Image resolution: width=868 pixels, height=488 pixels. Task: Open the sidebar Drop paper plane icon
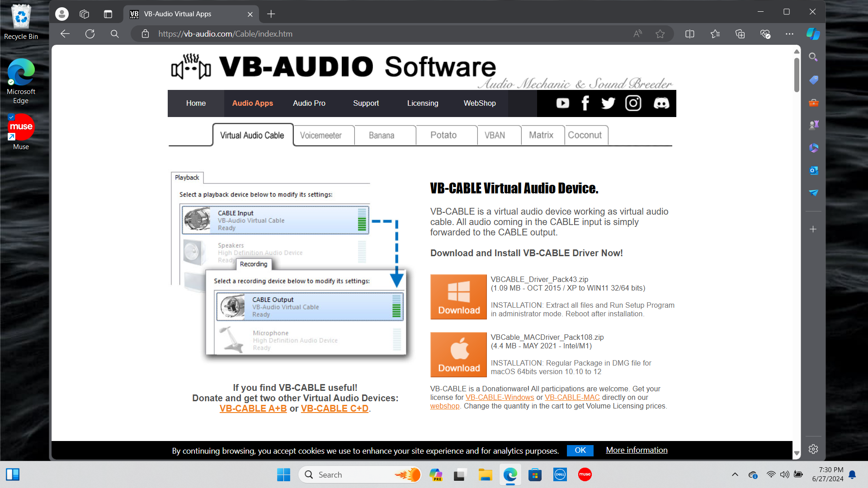813,193
